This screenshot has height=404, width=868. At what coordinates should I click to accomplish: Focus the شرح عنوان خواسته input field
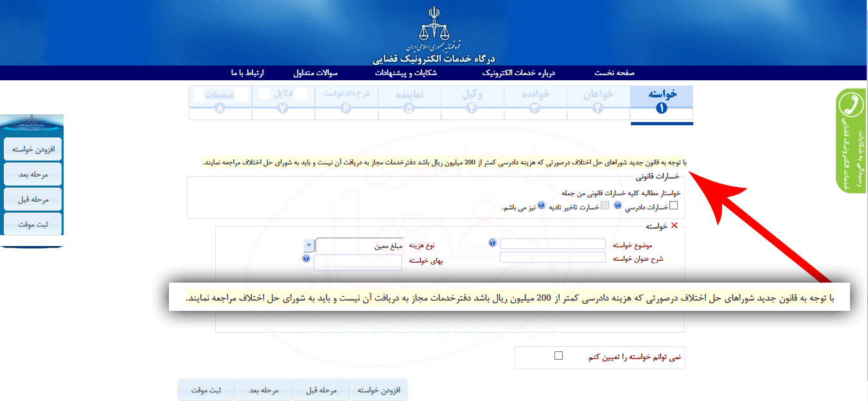[x=553, y=258]
